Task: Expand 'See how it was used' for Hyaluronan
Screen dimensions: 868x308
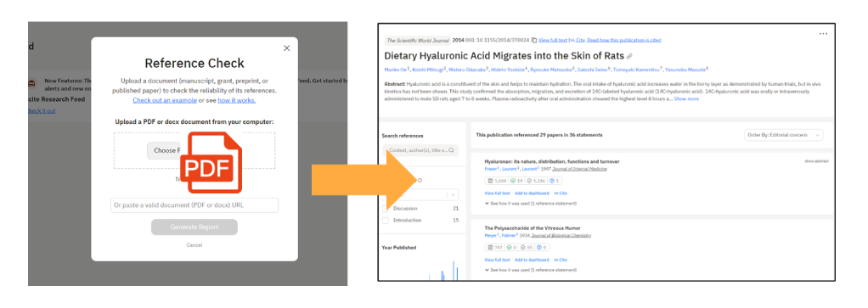Action: point(530,204)
